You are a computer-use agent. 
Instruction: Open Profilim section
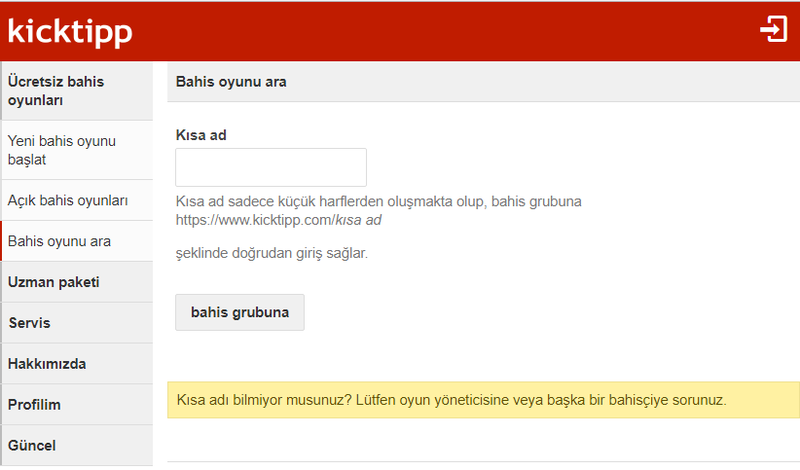77,404
